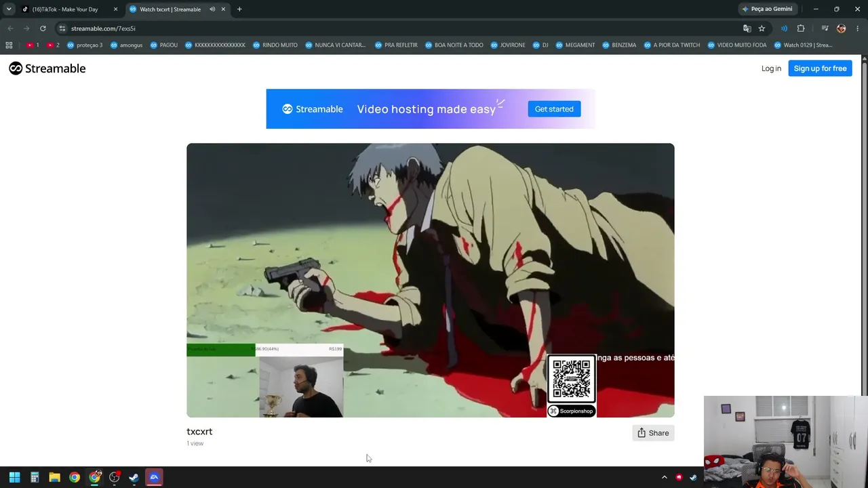Open the RINDO MUITO bookmark
Screen dimensions: 868x488
(x=275, y=45)
